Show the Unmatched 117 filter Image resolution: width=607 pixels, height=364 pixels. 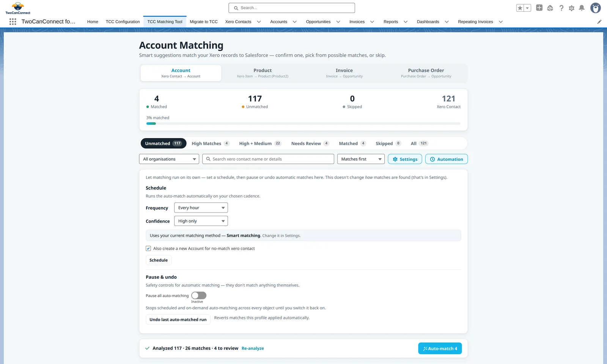pyautogui.click(x=164, y=143)
